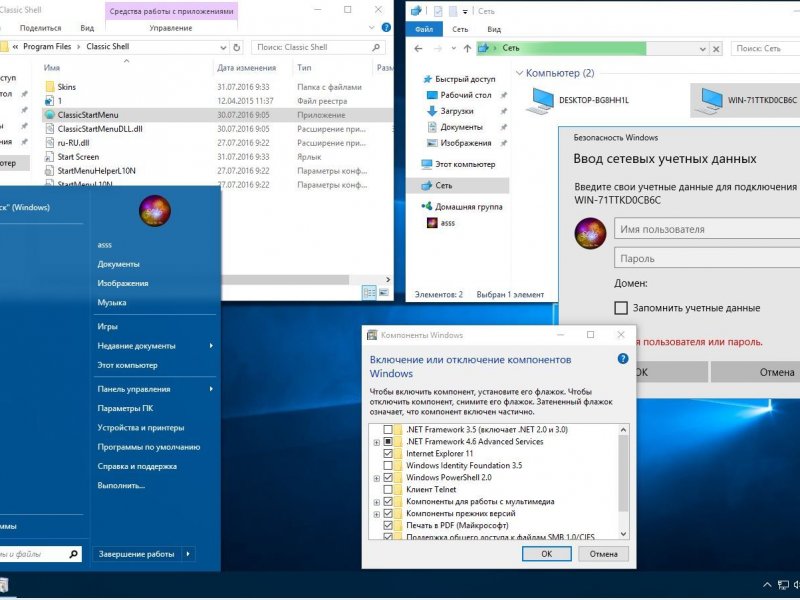
Task: Open the Управление tab in Classic Shell window
Action: [x=171, y=28]
